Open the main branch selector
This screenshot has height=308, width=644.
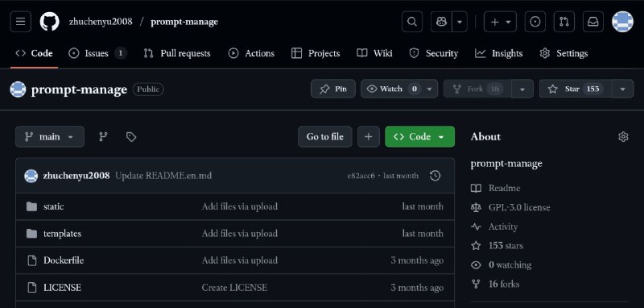pos(50,136)
